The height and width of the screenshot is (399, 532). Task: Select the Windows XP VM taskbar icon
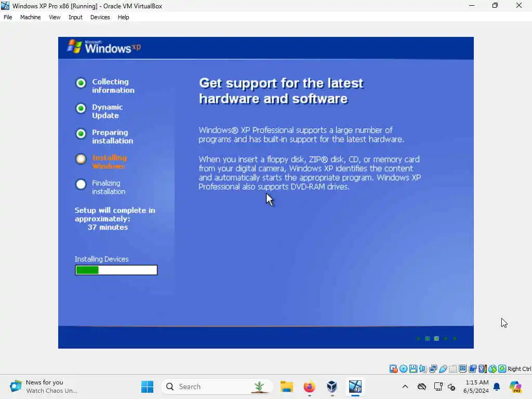[355, 387]
